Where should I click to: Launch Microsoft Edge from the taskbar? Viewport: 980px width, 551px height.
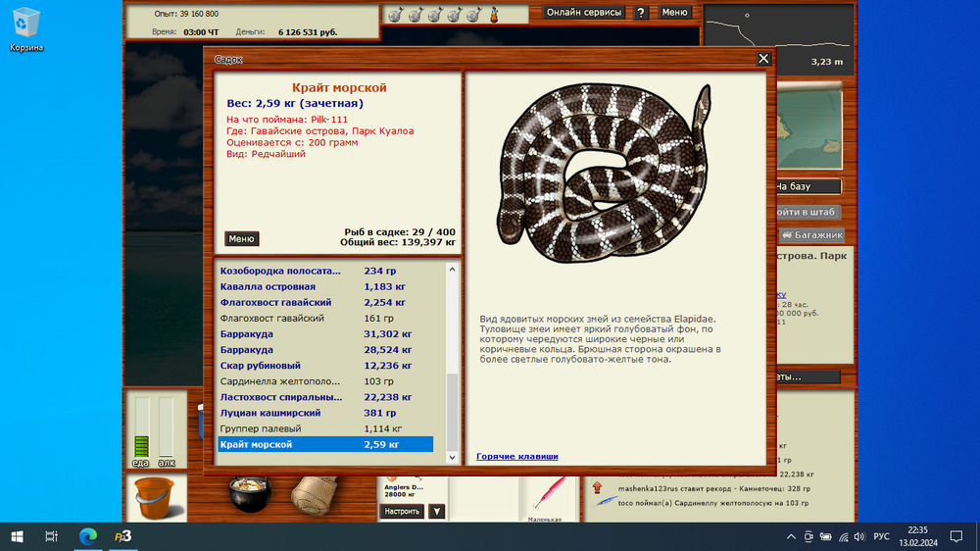[88, 536]
